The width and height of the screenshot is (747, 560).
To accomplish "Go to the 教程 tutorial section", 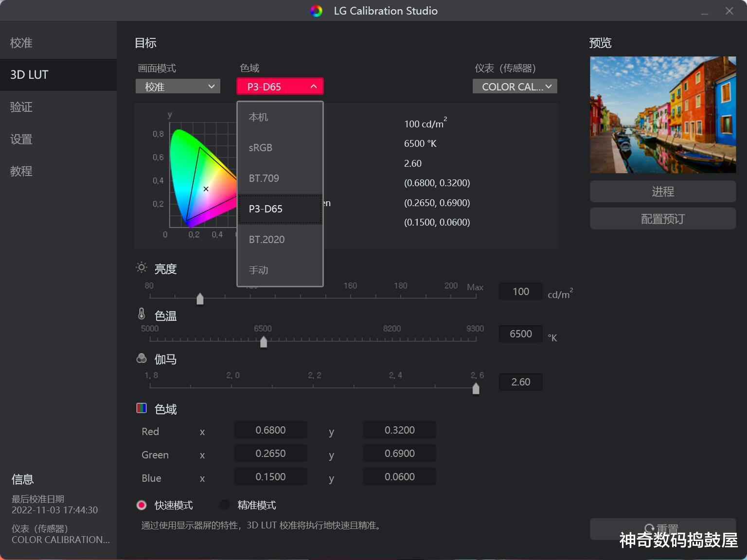I will [20, 171].
